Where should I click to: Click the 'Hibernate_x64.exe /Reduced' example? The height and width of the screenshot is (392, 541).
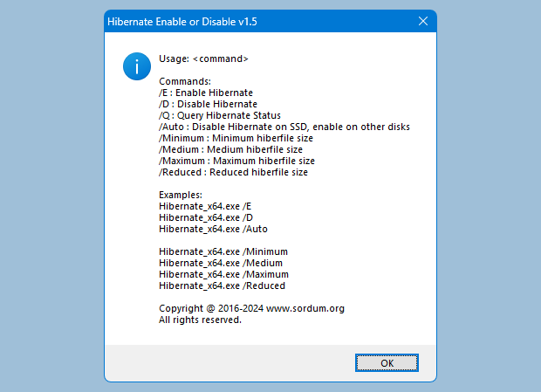(x=222, y=285)
